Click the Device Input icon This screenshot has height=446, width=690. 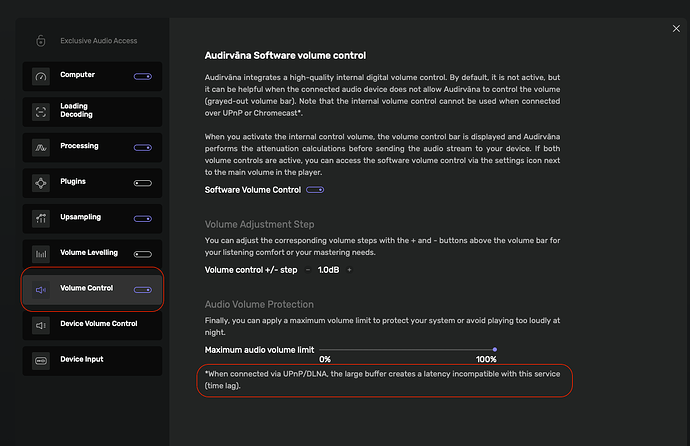coord(41,360)
